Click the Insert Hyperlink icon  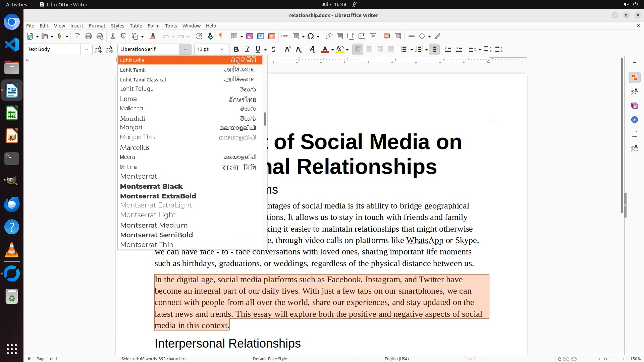[x=328, y=36]
